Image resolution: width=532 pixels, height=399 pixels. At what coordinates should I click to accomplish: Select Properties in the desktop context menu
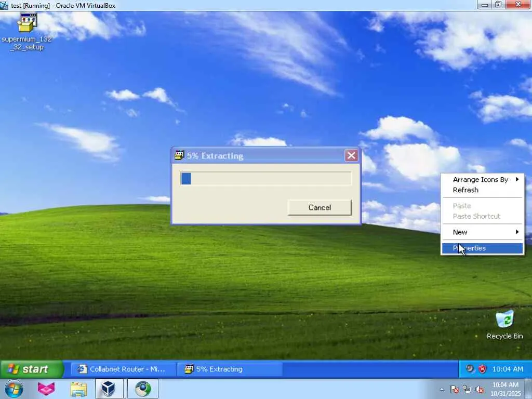click(482, 248)
